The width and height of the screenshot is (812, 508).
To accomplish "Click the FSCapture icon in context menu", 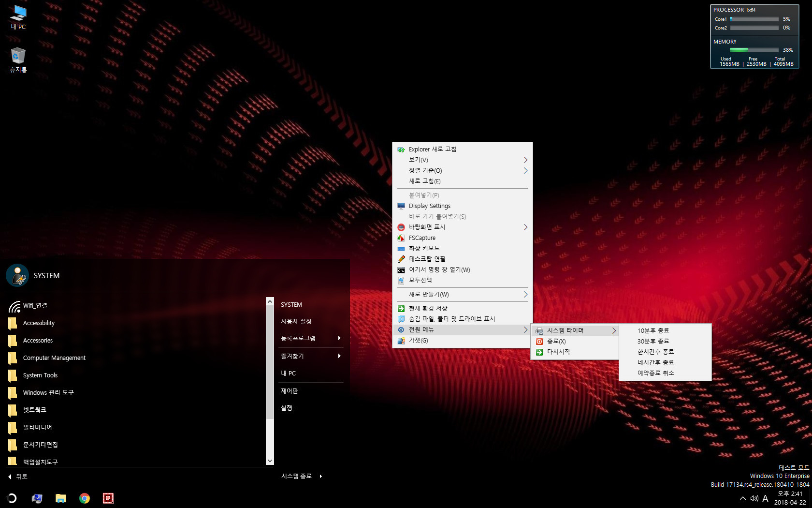I will 401,238.
